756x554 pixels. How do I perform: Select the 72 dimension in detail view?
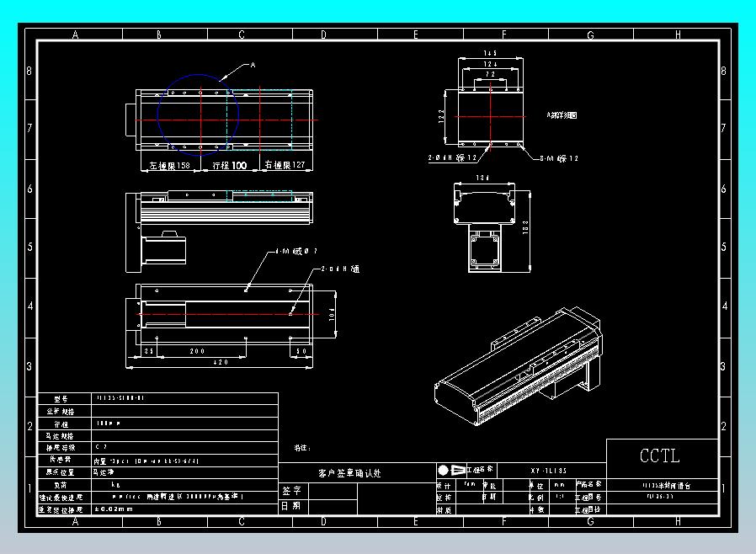click(490, 74)
